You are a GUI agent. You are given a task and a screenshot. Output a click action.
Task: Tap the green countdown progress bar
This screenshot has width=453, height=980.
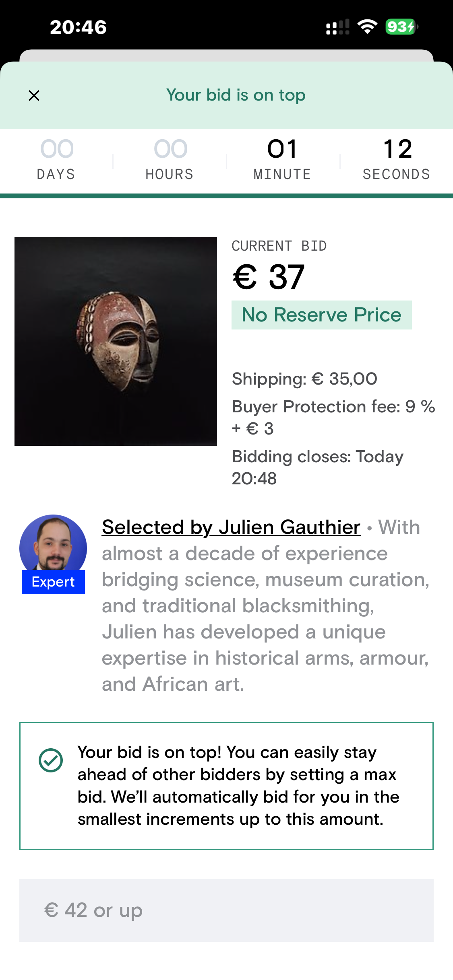226,196
